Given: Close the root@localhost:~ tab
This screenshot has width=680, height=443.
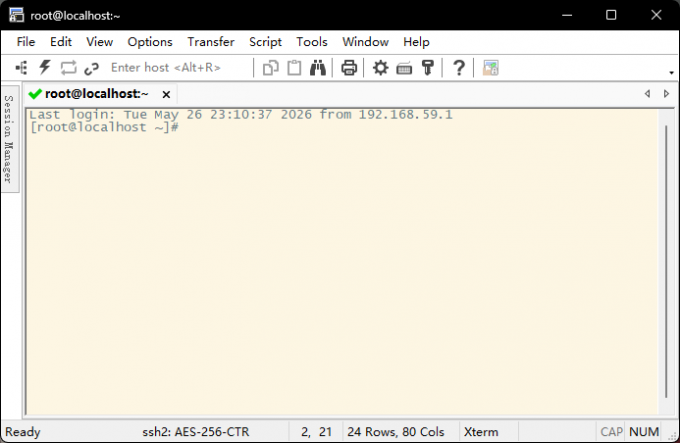Looking at the screenshot, I should point(166,94).
